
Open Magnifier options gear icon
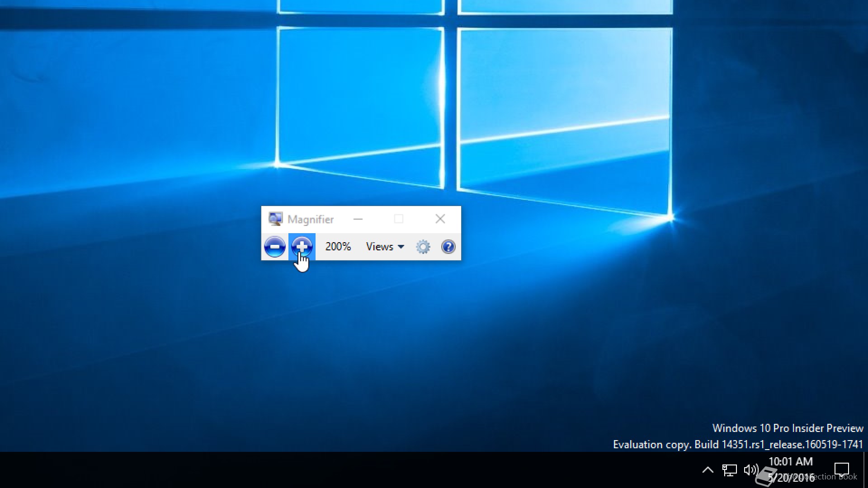pos(423,247)
